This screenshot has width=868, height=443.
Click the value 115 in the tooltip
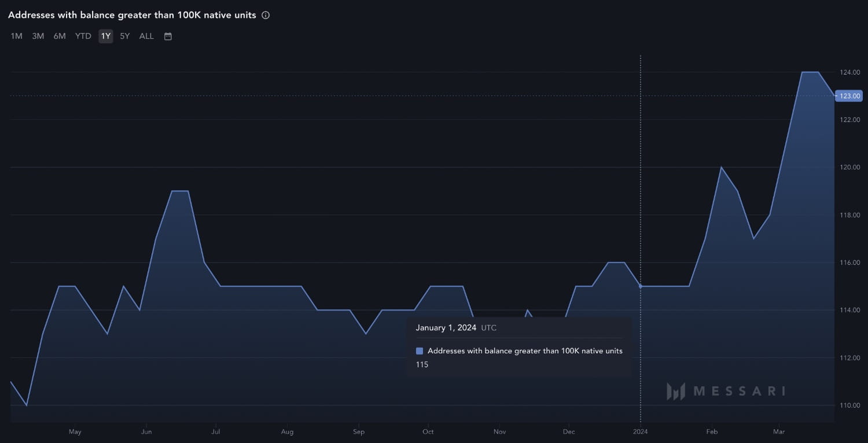[x=421, y=364]
